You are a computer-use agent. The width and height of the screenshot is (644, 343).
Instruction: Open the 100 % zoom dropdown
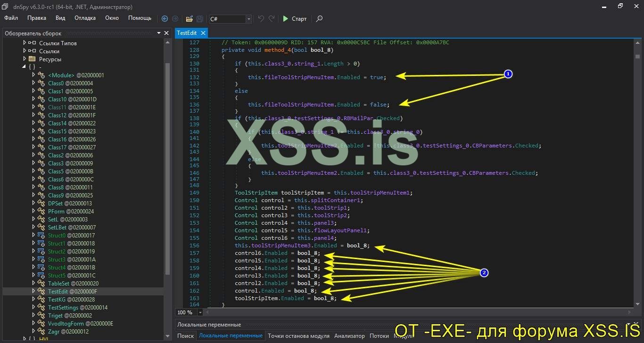[200, 312]
